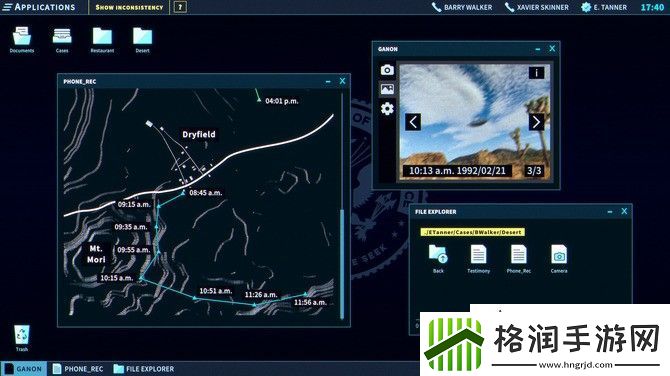670x376 pixels.
Task: Click the Back folder in File Explorer
Action: tap(438, 258)
